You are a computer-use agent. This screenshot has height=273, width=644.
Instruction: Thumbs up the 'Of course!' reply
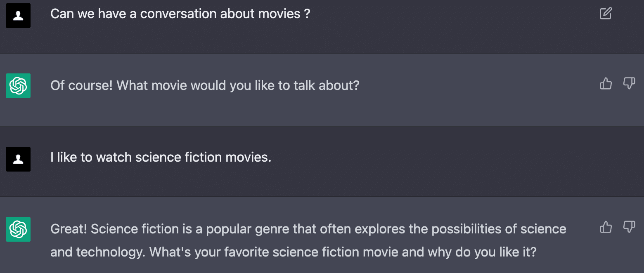606,84
